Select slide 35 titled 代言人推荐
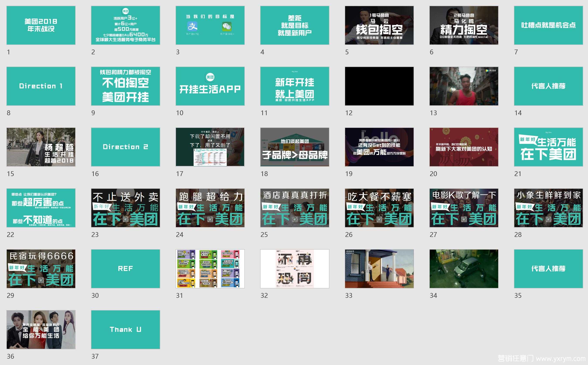This screenshot has height=365, width=588. 549,269
